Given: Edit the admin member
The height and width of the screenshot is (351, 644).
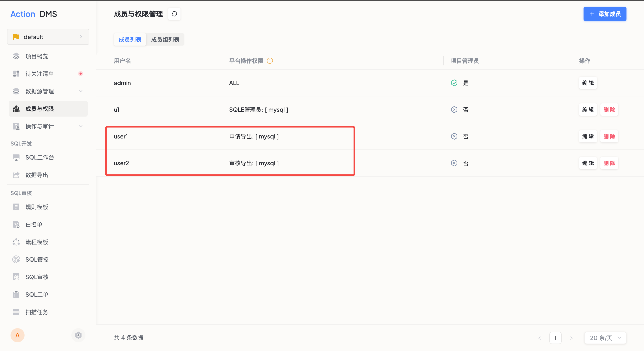Looking at the screenshot, I should point(588,83).
